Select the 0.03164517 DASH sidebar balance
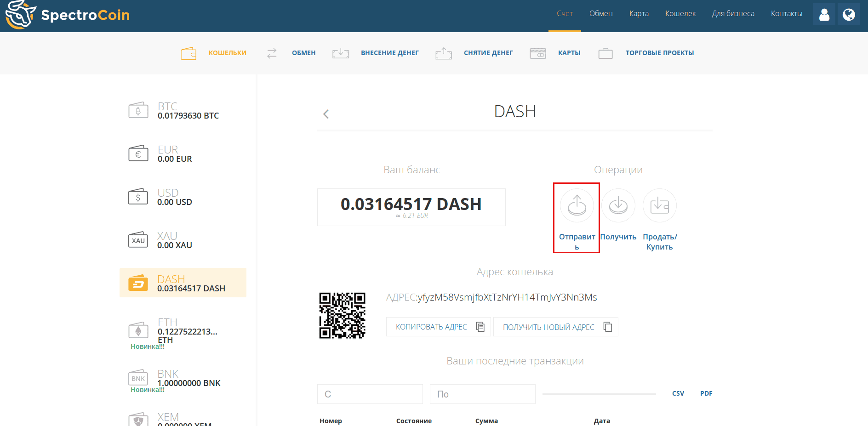868x426 pixels. (191, 289)
